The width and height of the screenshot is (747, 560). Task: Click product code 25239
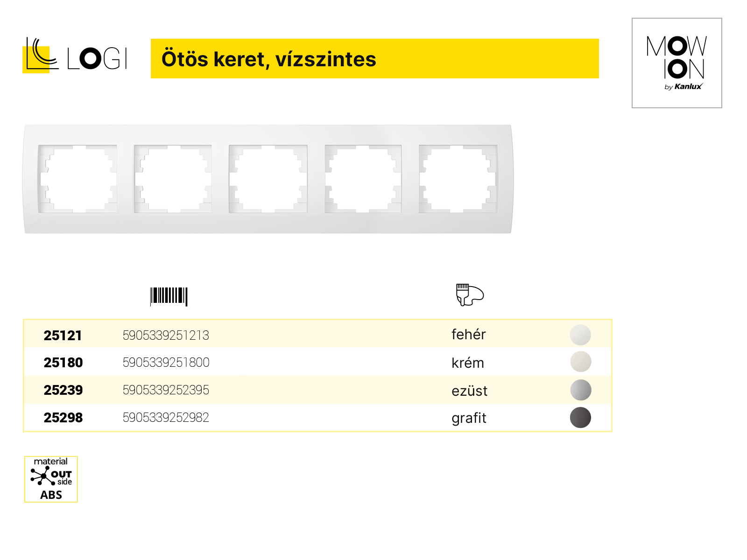click(x=63, y=390)
